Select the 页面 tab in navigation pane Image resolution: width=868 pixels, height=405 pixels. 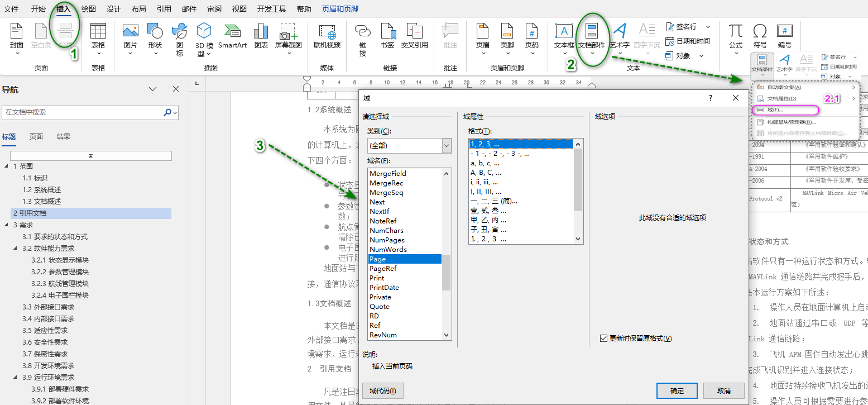coord(36,136)
